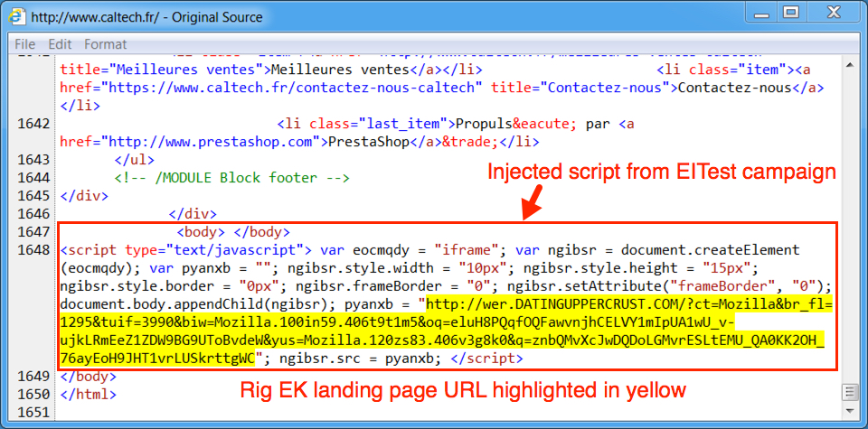
Task: Click line number 1649
Action: [32, 377]
